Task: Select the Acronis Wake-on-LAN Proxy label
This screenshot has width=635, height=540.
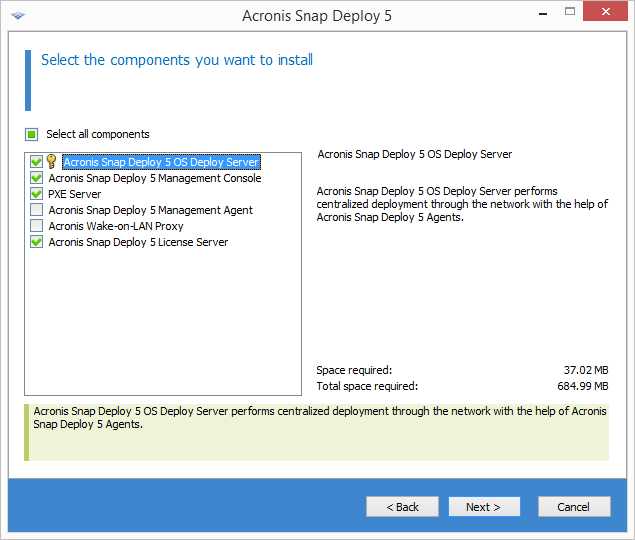Action: [x=116, y=226]
